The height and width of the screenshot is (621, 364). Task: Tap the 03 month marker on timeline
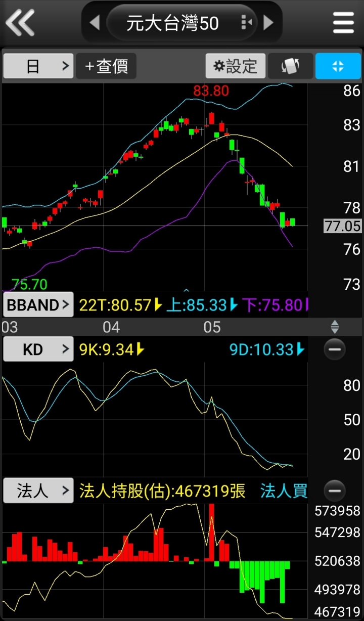(x=10, y=327)
